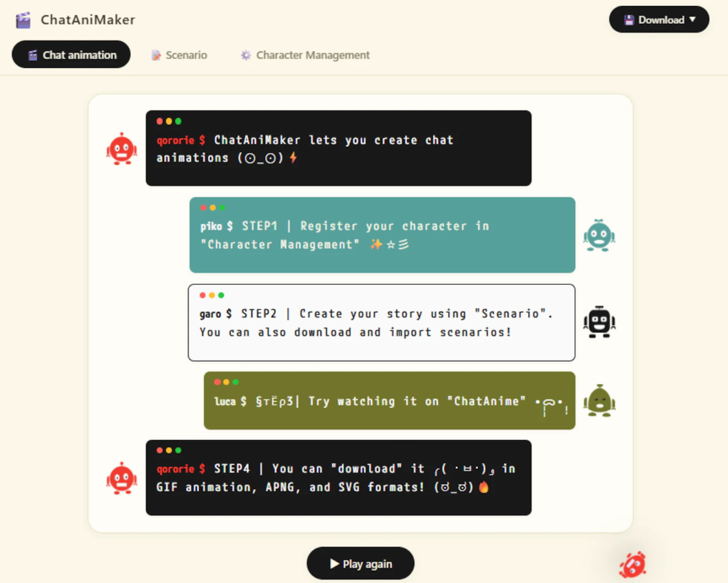Click qororie's STEP4 download message bubble

click(339, 477)
